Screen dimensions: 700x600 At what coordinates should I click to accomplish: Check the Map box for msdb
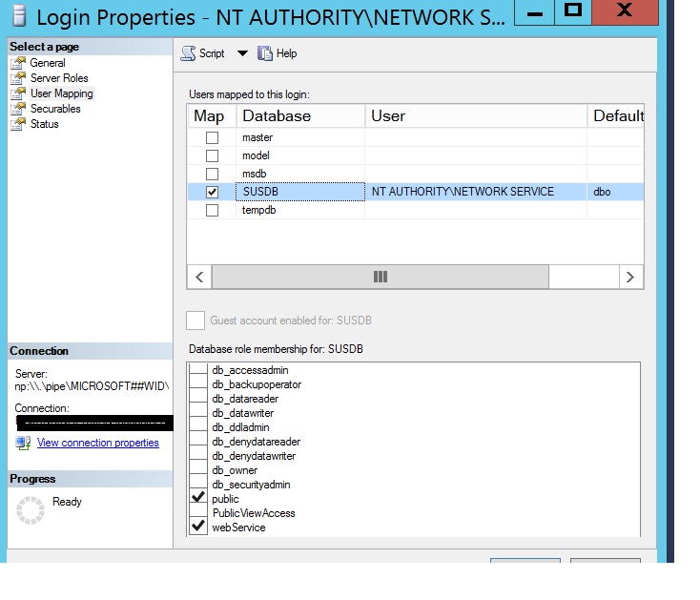[x=212, y=174]
